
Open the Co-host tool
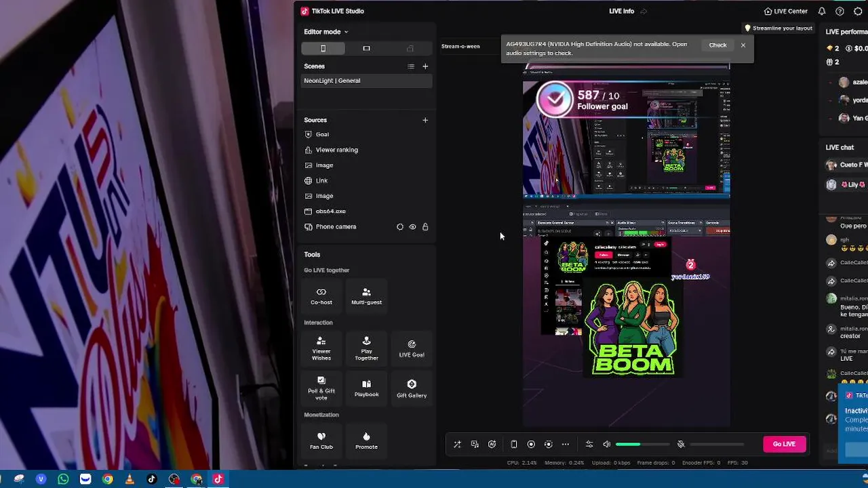tap(321, 296)
